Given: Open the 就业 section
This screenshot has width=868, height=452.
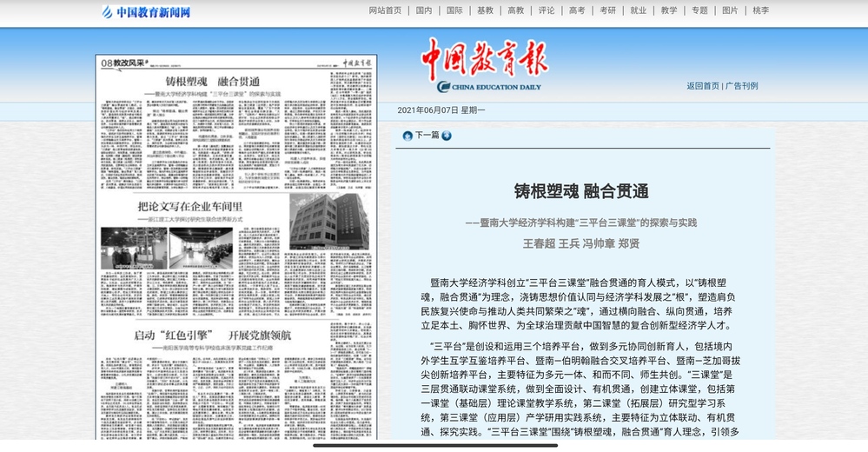Looking at the screenshot, I should click(638, 10).
